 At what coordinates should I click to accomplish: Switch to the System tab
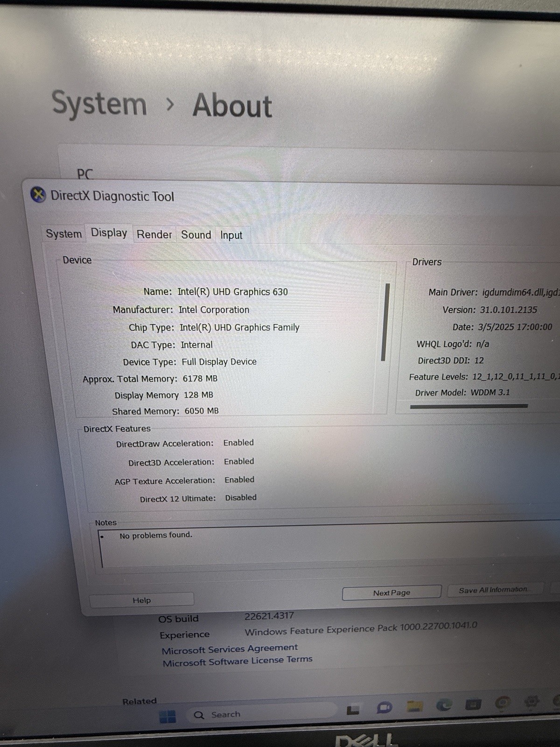[x=63, y=233]
